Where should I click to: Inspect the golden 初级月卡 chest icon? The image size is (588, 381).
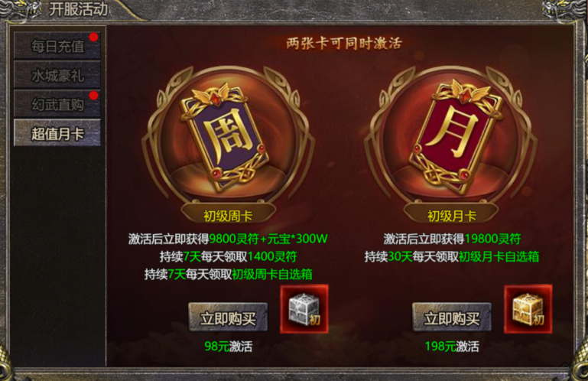pyautogui.click(x=528, y=309)
